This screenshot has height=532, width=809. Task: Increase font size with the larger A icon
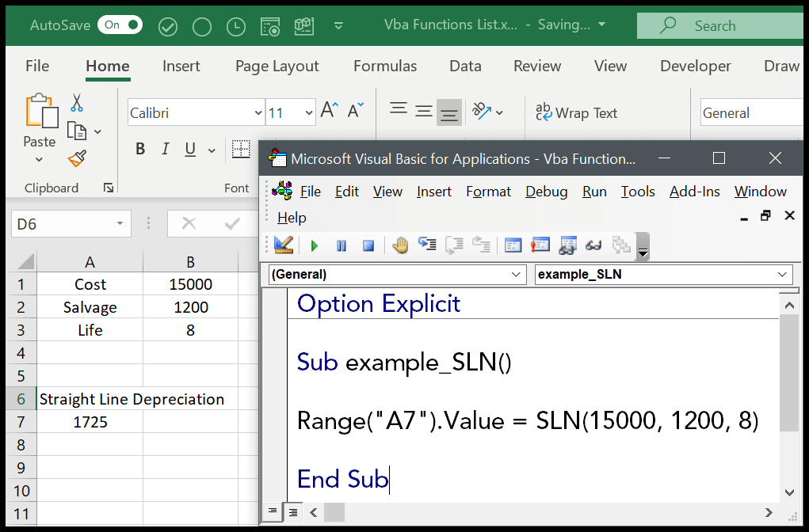(x=330, y=112)
